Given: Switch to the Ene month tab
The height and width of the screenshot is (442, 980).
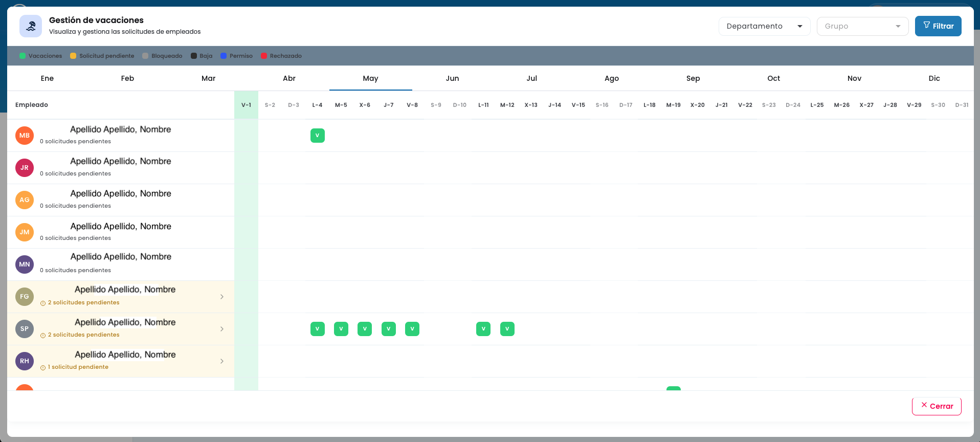Looking at the screenshot, I should point(47,78).
